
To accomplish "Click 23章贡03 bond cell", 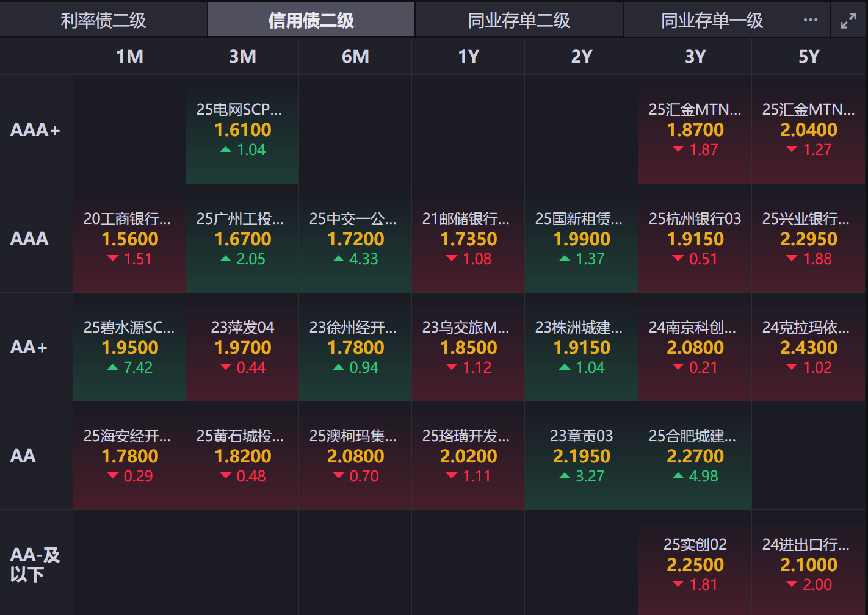I will point(581,456).
